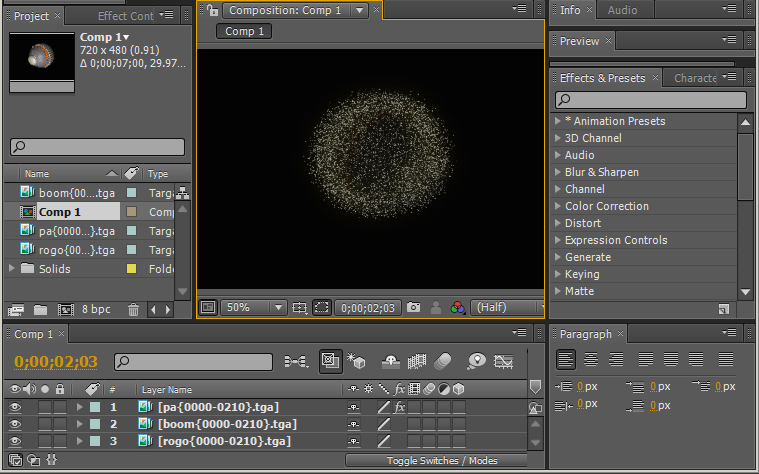Image resolution: width=759 pixels, height=474 pixels.
Task: Click the label color swatch of layer 1
Action: pyautogui.click(x=95, y=407)
